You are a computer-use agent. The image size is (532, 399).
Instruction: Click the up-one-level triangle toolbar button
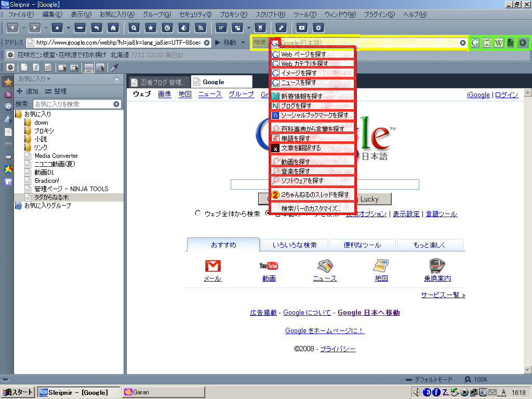point(57,28)
